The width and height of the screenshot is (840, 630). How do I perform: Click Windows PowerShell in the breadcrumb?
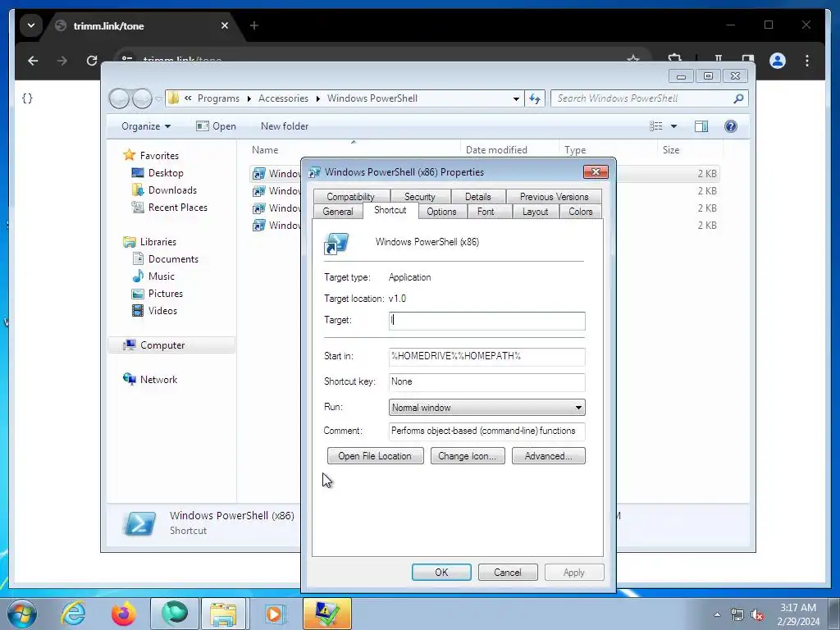point(372,98)
